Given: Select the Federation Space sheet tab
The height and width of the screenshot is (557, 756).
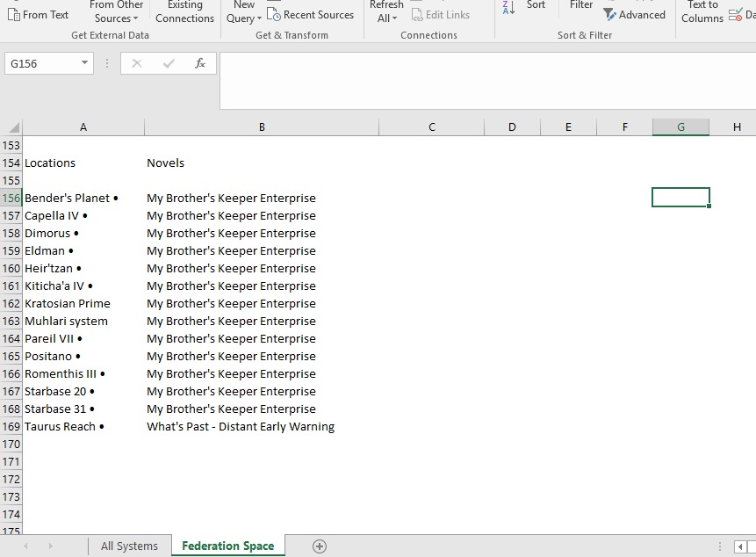Looking at the screenshot, I should [x=228, y=546].
